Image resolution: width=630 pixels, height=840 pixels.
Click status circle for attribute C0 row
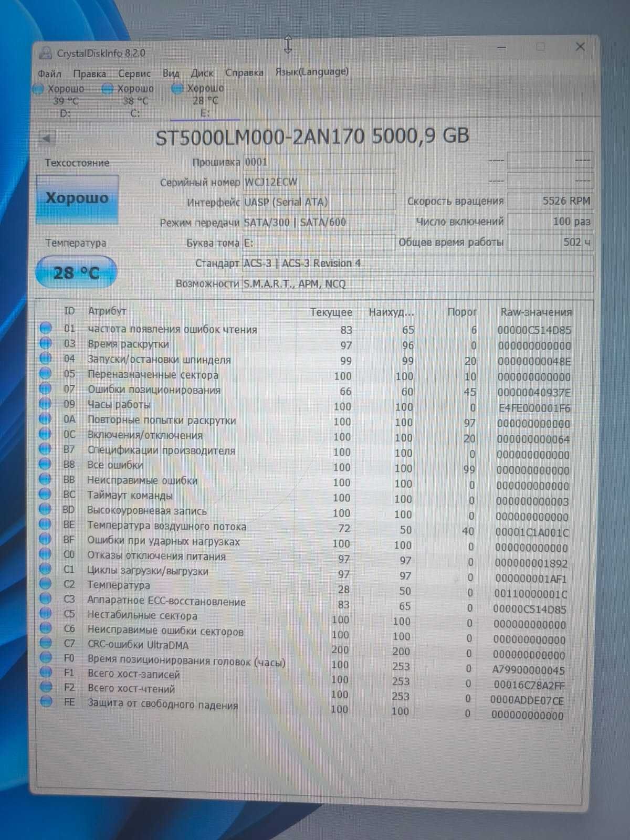[x=46, y=554]
